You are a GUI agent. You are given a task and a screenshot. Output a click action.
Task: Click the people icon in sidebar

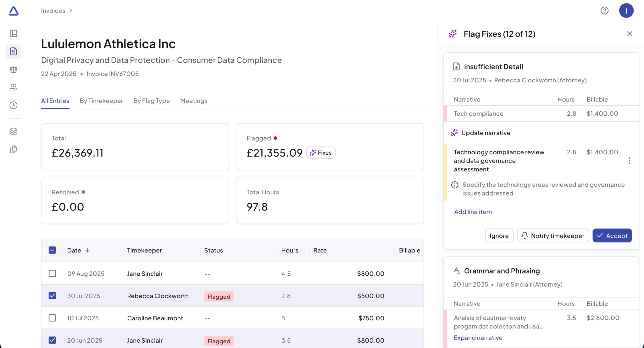tap(14, 87)
